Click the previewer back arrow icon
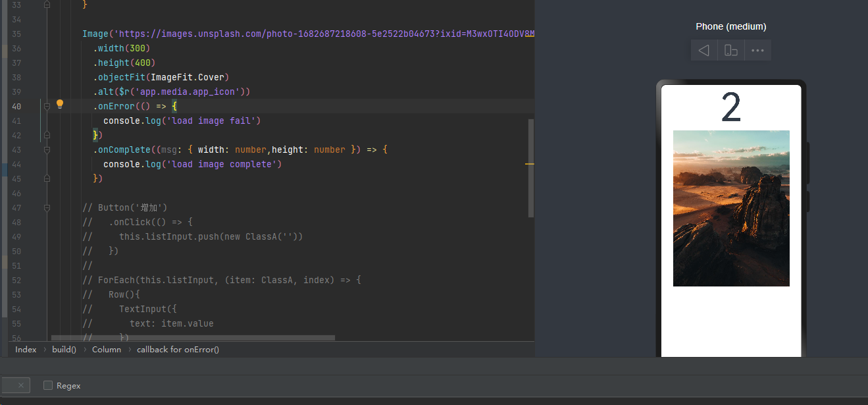 [704, 50]
